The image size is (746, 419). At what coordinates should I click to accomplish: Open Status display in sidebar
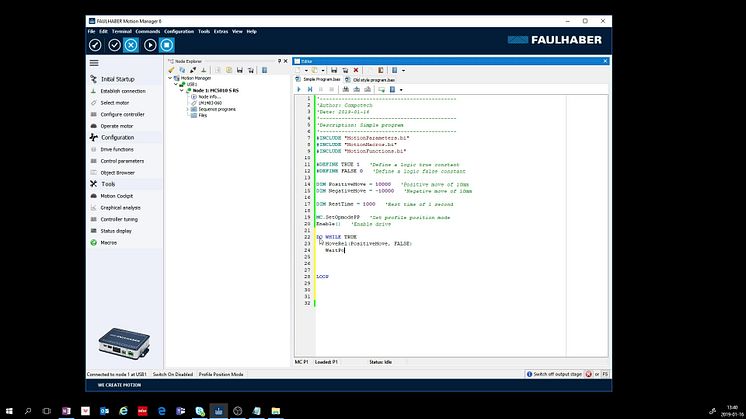tap(116, 231)
